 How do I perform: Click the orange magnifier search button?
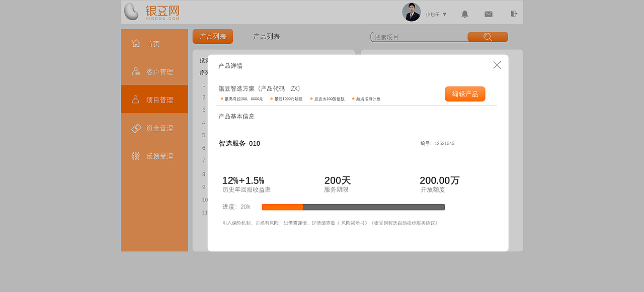click(x=488, y=37)
